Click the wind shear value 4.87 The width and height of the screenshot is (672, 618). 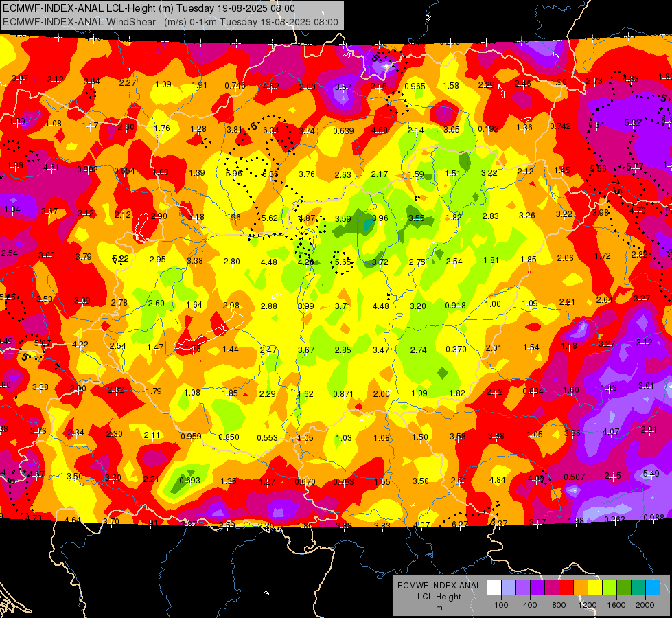pyautogui.click(x=307, y=218)
